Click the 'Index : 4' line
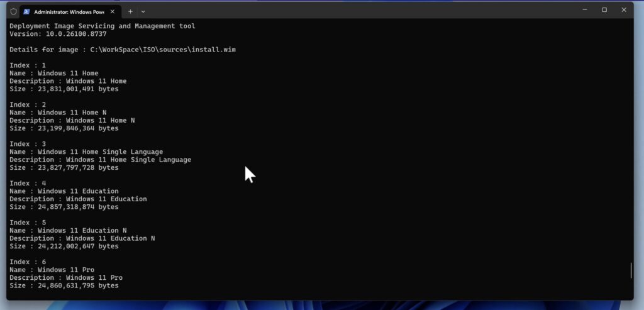Screen dimensions: 644x310 click(x=28, y=184)
